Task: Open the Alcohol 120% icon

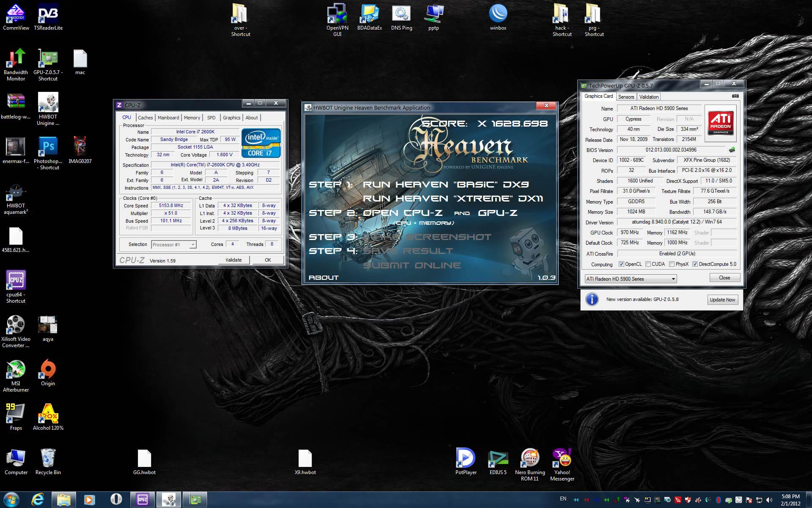Action: coord(48,417)
